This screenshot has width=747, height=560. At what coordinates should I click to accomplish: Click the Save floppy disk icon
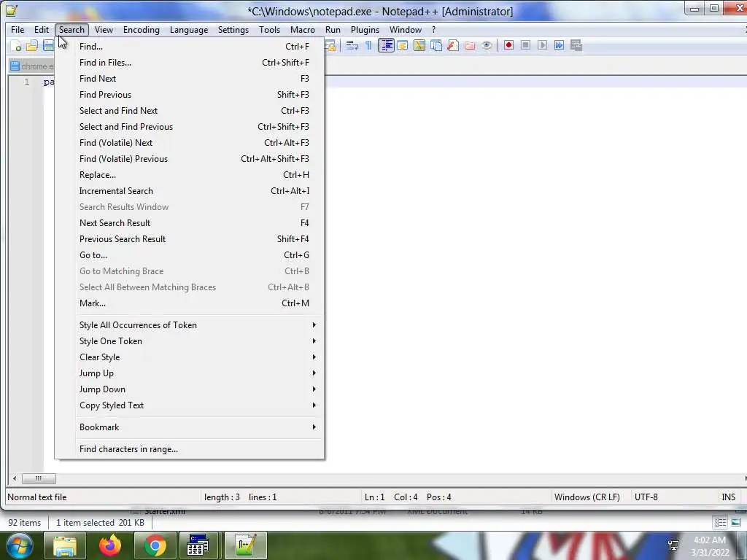[x=48, y=46]
